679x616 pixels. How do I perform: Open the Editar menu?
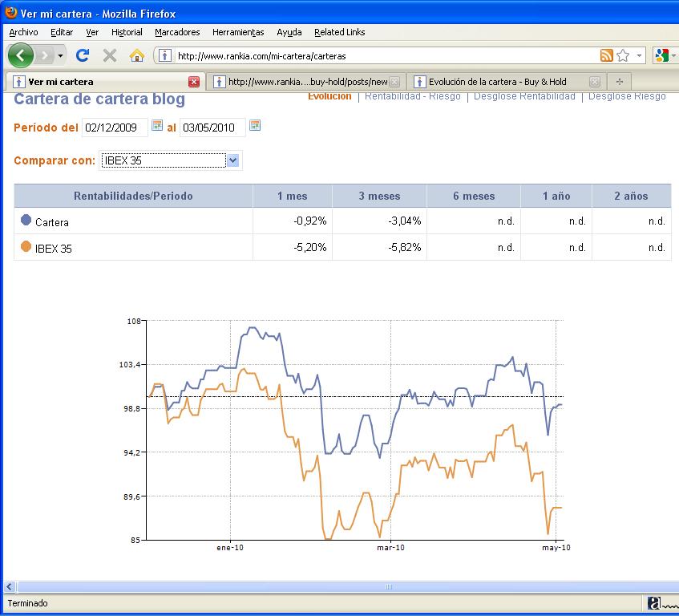pos(62,32)
